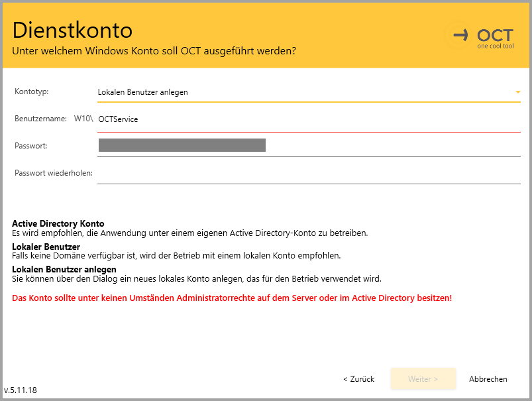Click the 'one cool tool' logo text
This screenshot has width=532, height=401.
click(x=495, y=46)
